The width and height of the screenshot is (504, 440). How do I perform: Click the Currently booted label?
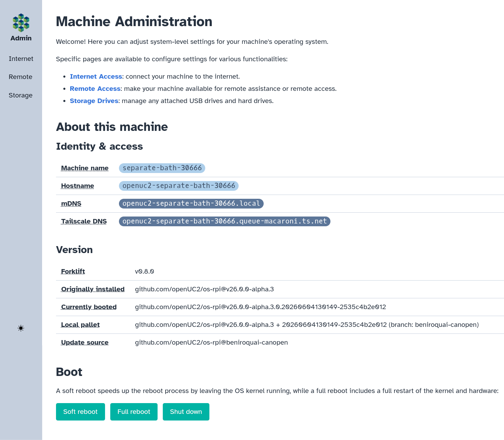[x=89, y=307]
